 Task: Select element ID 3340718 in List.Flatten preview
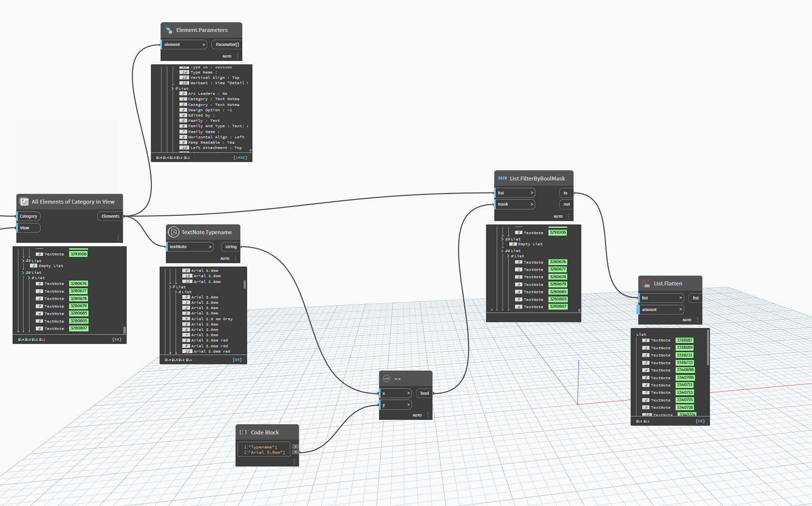[685, 407]
